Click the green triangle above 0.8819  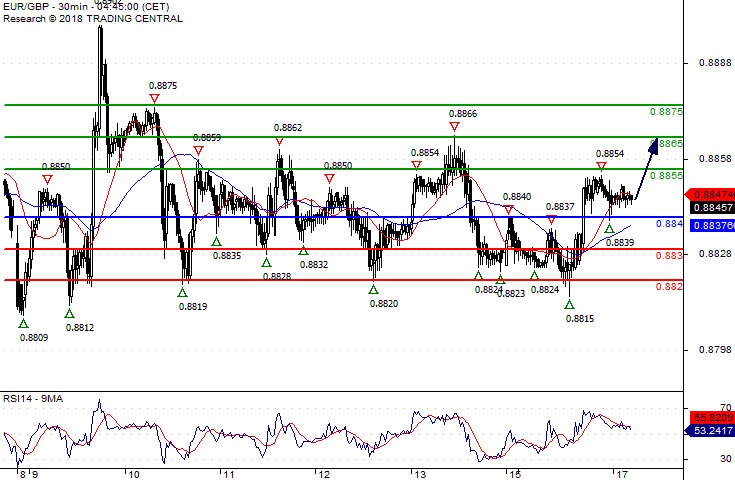182,292
